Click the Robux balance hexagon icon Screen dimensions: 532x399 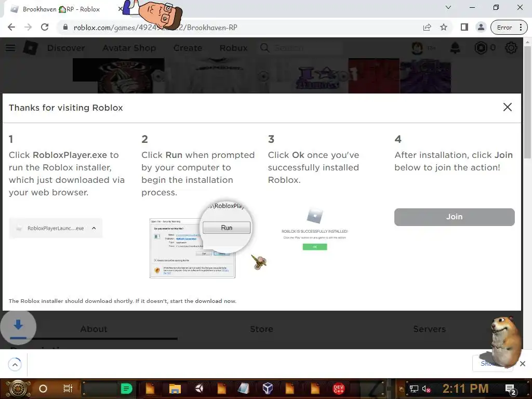[481, 48]
